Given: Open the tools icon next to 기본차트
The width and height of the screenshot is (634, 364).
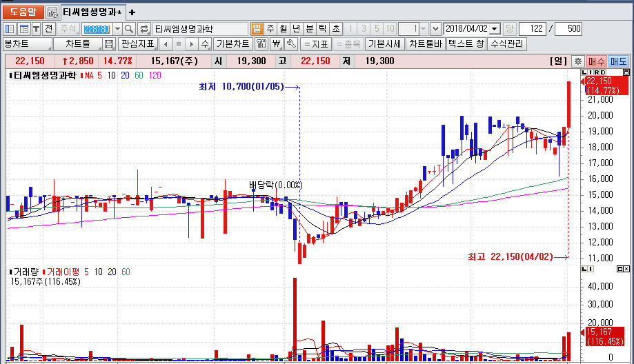Looking at the screenshot, I should pos(262,43).
